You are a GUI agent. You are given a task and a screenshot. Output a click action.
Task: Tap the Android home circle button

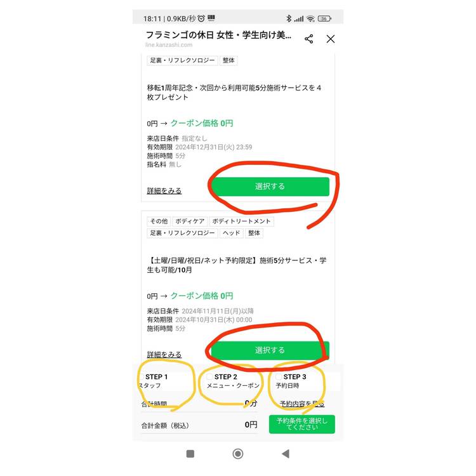[238, 454]
